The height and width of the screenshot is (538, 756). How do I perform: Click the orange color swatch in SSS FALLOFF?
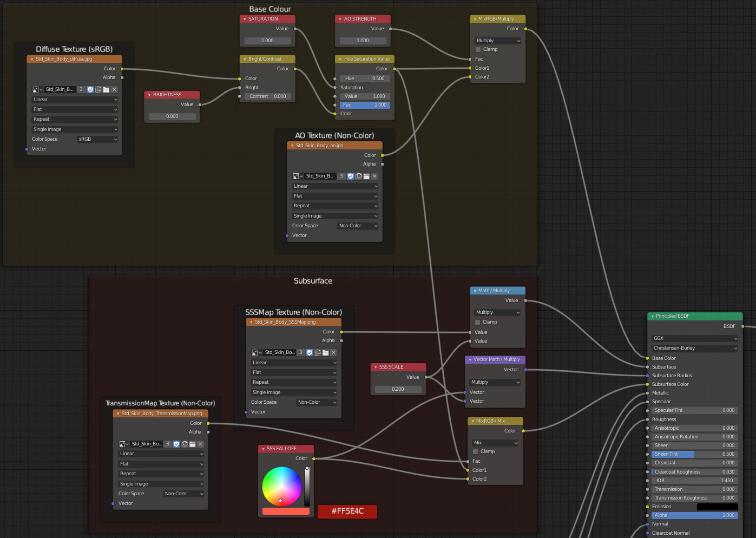pyautogui.click(x=286, y=511)
